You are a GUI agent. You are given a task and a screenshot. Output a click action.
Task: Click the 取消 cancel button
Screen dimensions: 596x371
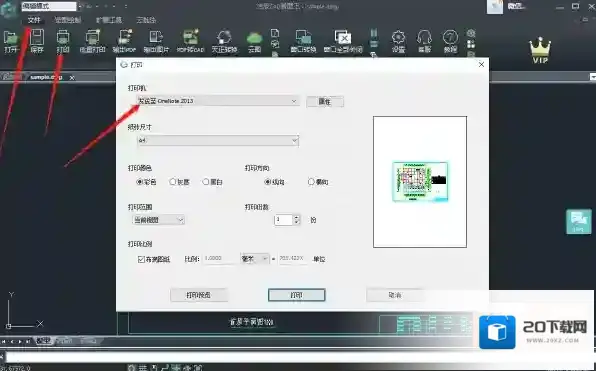click(395, 295)
